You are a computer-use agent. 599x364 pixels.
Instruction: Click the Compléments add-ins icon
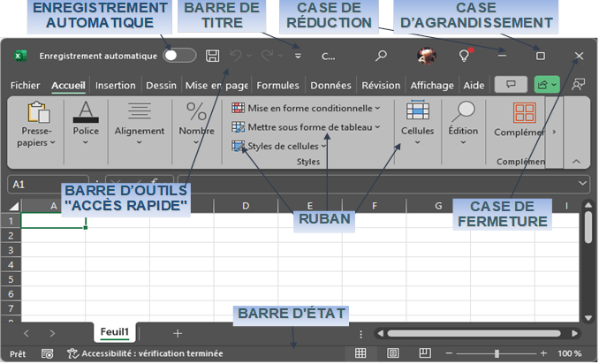[x=524, y=113]
